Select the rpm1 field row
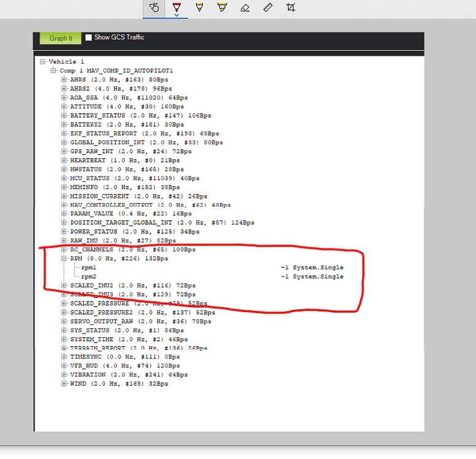 click(89, 267)
